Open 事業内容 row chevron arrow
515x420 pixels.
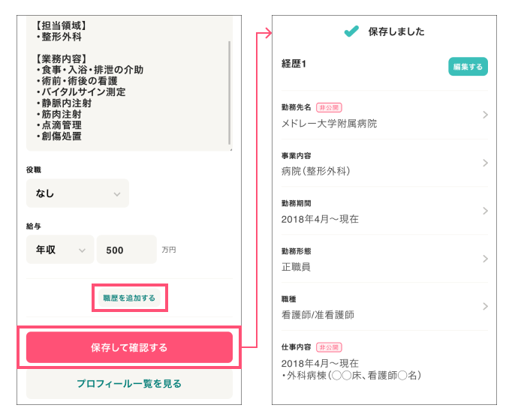(x=486, y=163)
